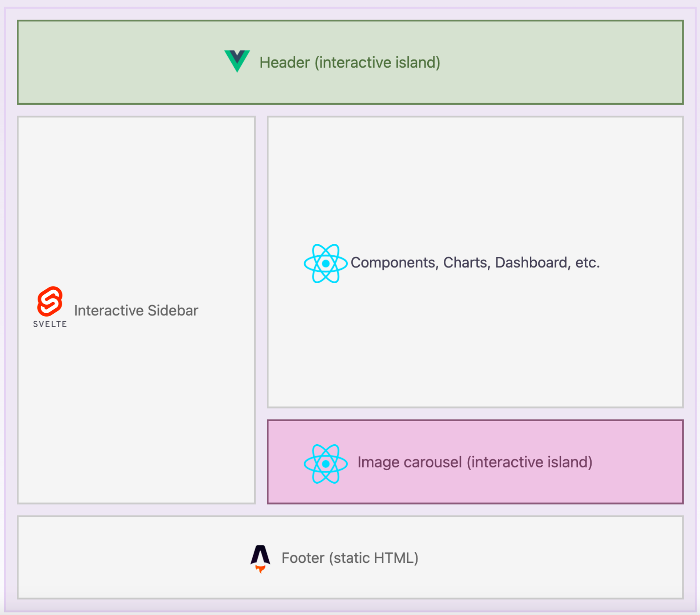Click React logo in Image carousel island
Viewport: 700px width, 615px height.
coord(325,464)
